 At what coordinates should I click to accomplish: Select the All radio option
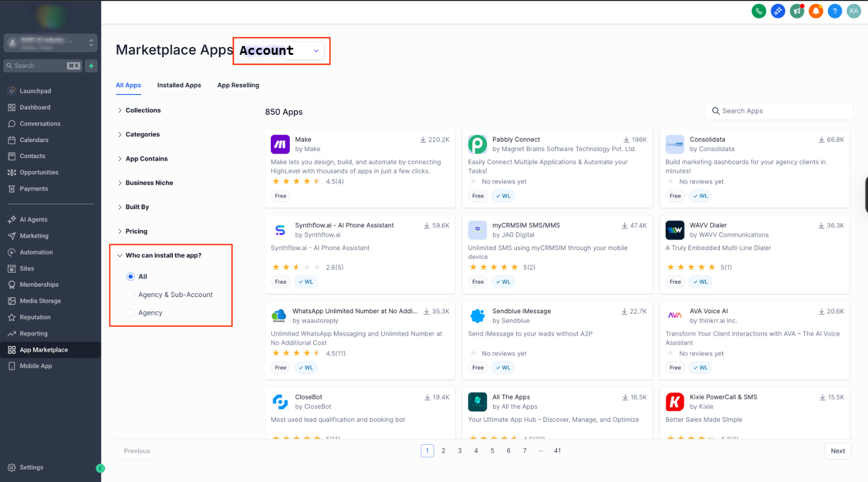tap(130, 277)
